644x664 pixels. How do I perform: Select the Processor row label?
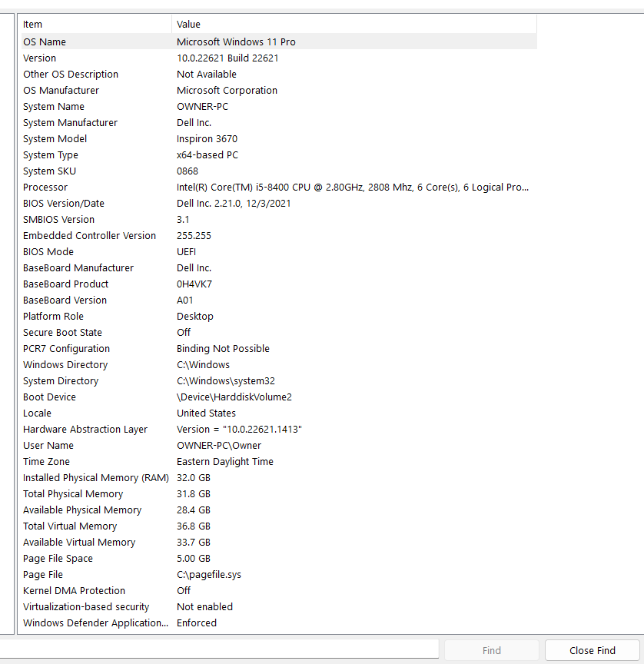tap(45, 188)
